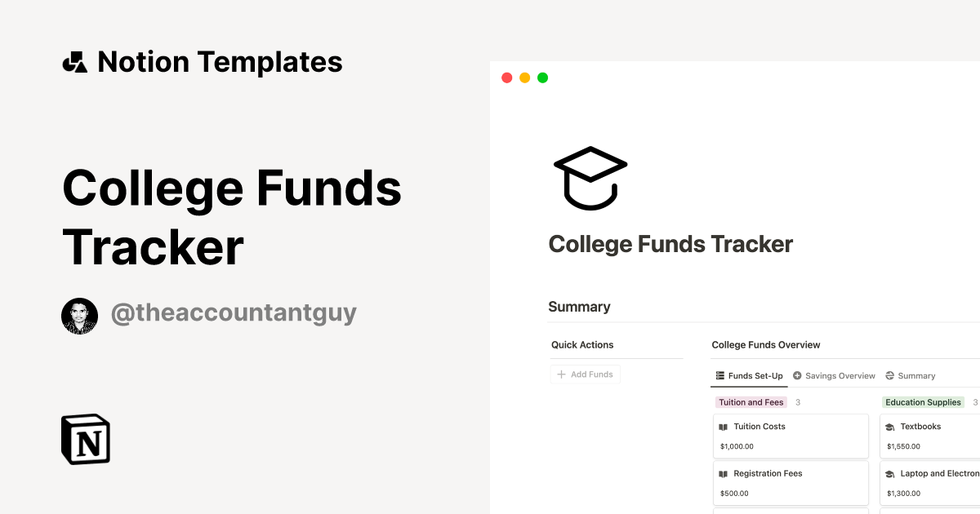Click the graduation cap icon beside Laptop and Electronics
This screenshot has width=980, height=514.
(x=889, y=473)
